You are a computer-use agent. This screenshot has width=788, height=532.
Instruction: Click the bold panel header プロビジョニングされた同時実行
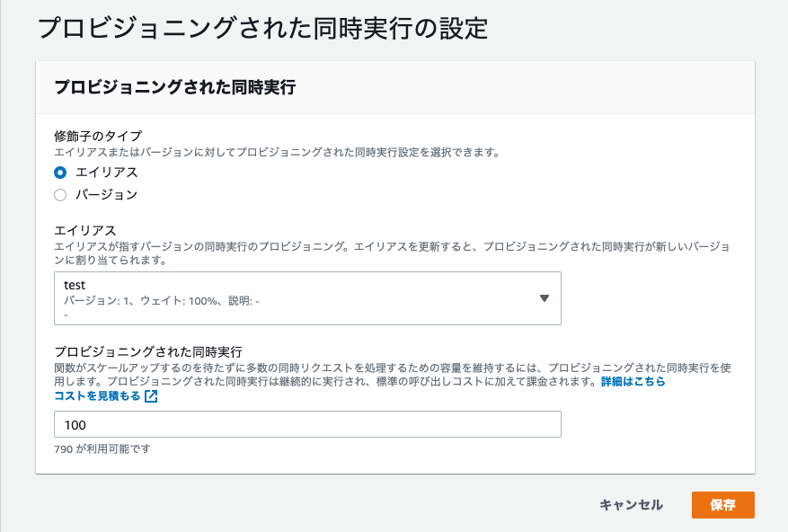coord(175,87)
